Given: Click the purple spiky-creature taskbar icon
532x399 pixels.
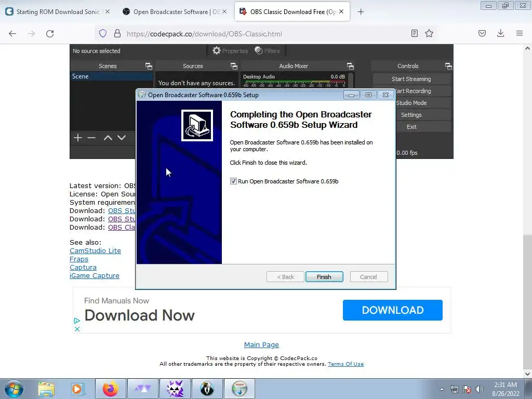Looking at the screenshot, I should tap(175, 389).
